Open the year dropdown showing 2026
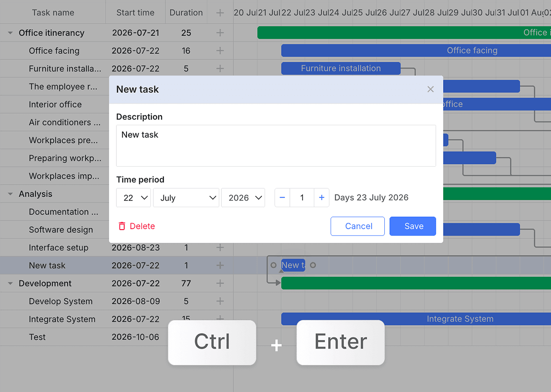 pyautogui.click(x=243, y=198)
